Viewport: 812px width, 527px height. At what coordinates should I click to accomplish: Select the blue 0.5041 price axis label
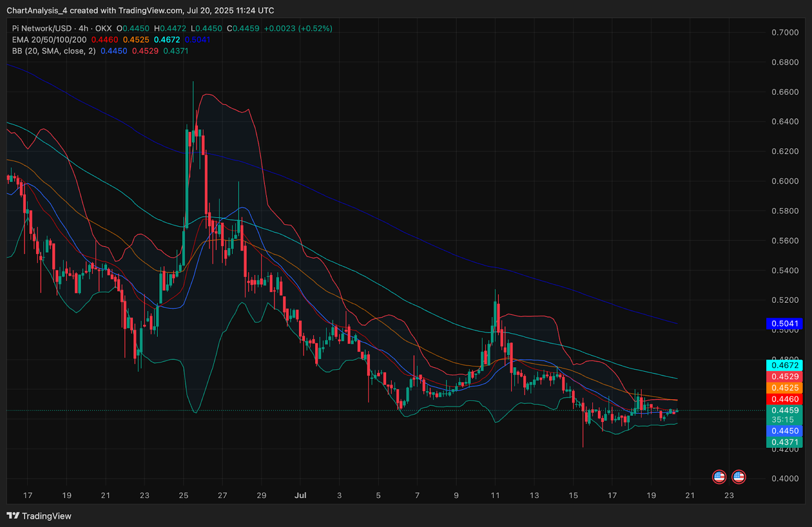click(x=785, y=324)
